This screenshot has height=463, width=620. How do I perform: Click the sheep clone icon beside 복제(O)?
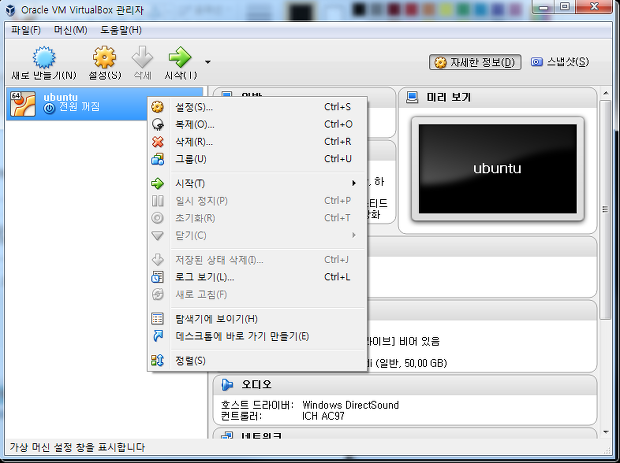158,125
